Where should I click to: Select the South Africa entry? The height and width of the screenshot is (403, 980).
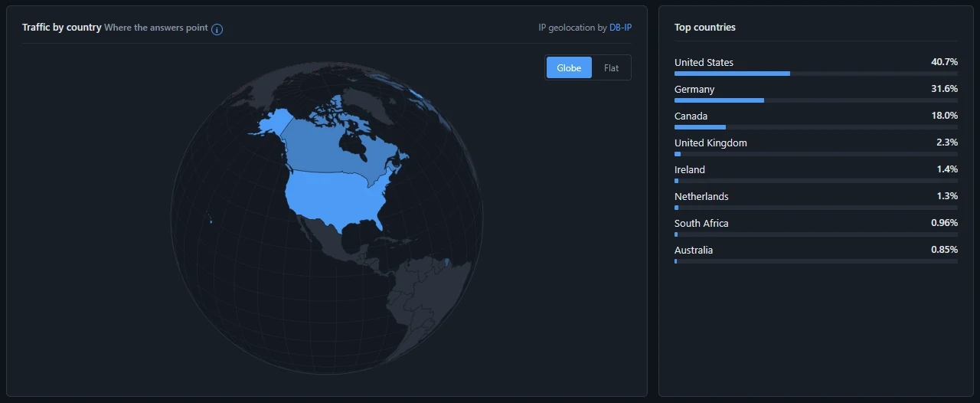click(x=815, y=228)
